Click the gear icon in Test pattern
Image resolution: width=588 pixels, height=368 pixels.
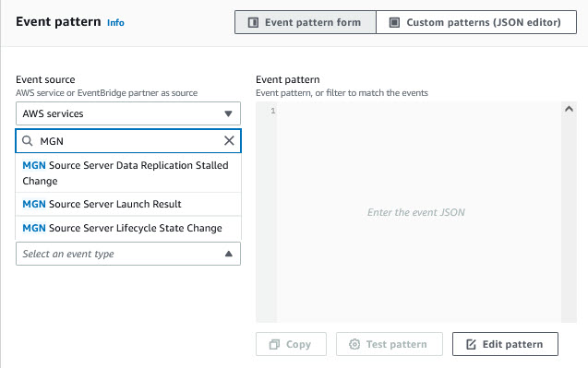(354, 344)
